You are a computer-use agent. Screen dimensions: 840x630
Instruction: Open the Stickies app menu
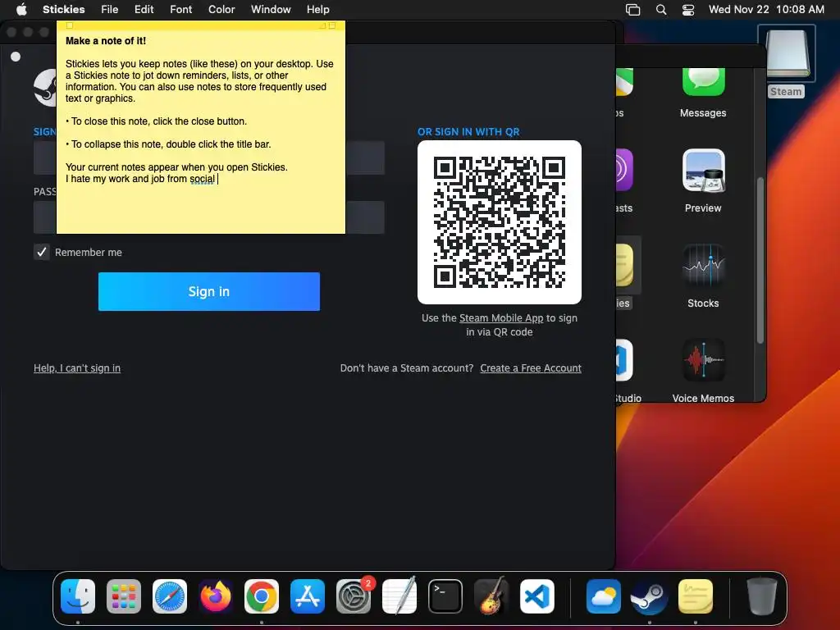tap(64, 9)
